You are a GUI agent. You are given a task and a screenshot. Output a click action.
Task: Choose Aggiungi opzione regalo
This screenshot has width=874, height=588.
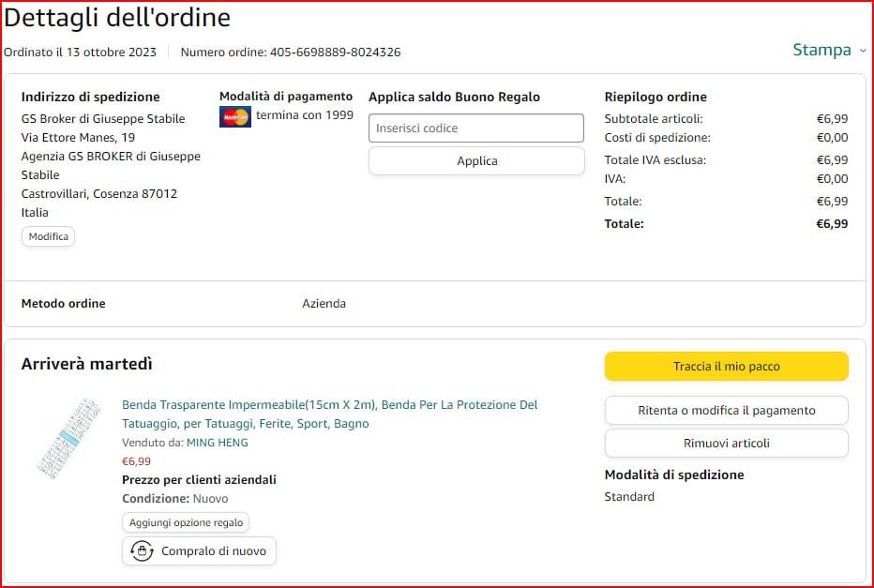coord(186,522)
